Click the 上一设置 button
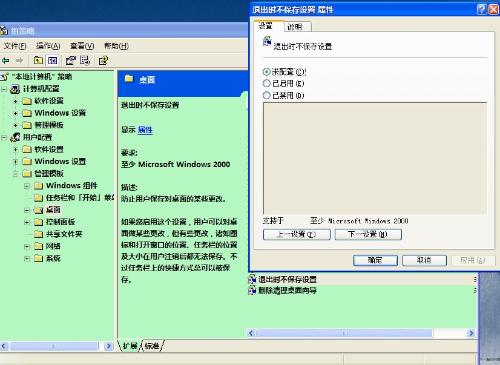This screenshot has height=365, width=500. pyautogui.click(x=297, y=234)
